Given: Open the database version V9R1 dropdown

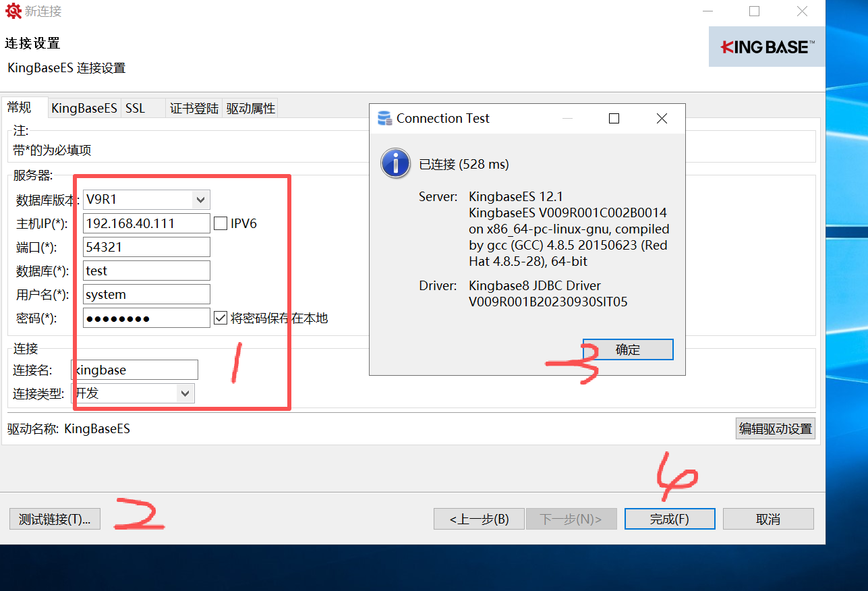Looking at the screenshot, I should [x=200, y=200].
